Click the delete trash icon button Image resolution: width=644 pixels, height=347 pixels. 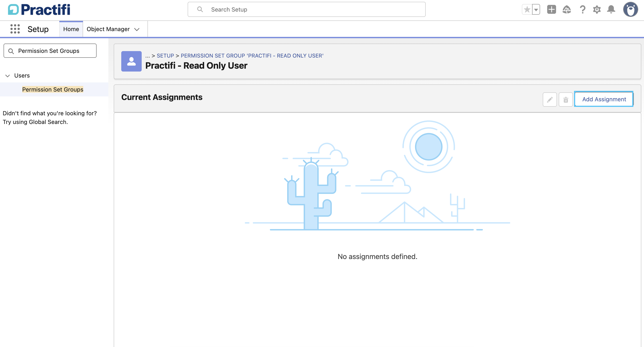click(x=566, y=100)
